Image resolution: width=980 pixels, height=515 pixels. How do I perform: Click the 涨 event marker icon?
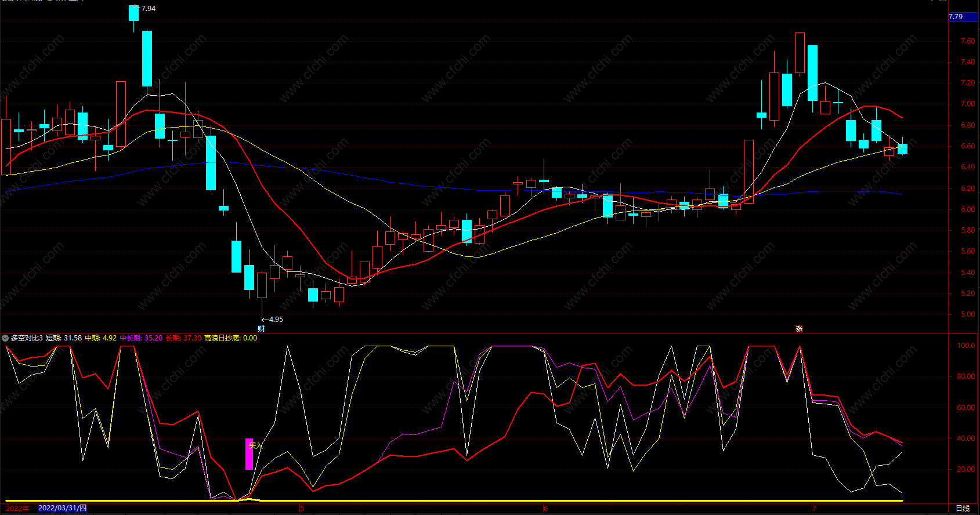click(x=799, y=329)
